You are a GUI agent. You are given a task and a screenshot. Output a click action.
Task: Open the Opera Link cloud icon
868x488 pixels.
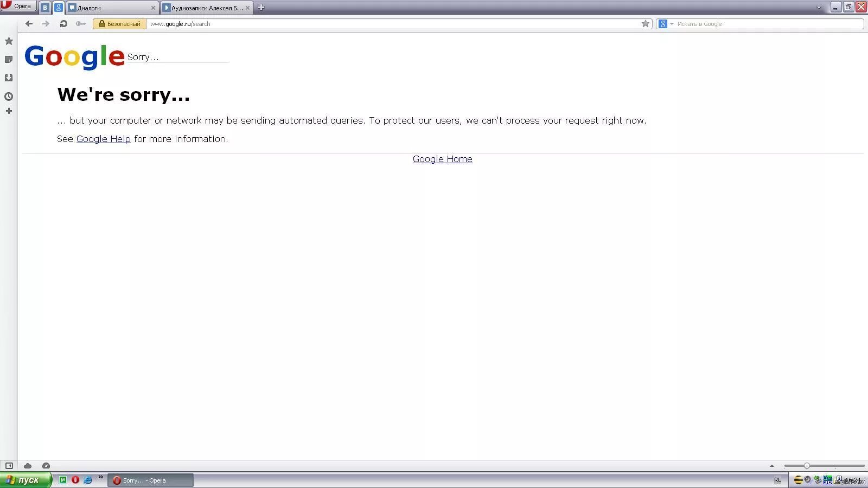[28, 466]
